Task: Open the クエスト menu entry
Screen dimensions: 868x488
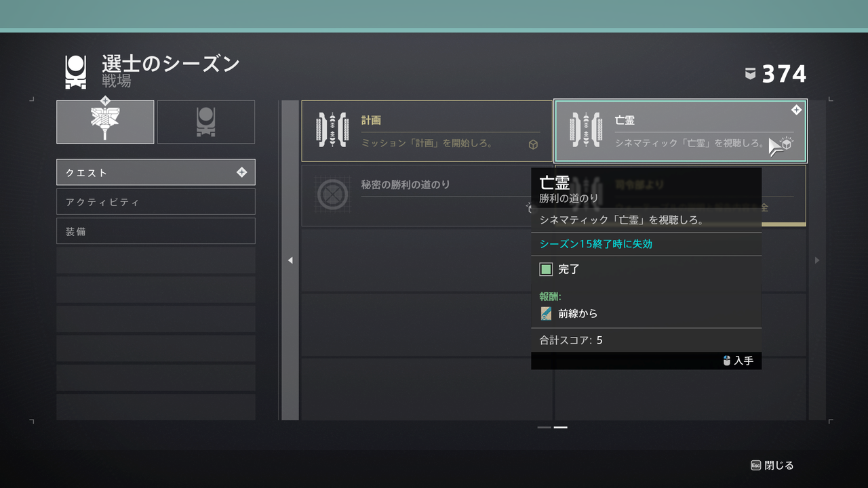Action: pos(156,172)
